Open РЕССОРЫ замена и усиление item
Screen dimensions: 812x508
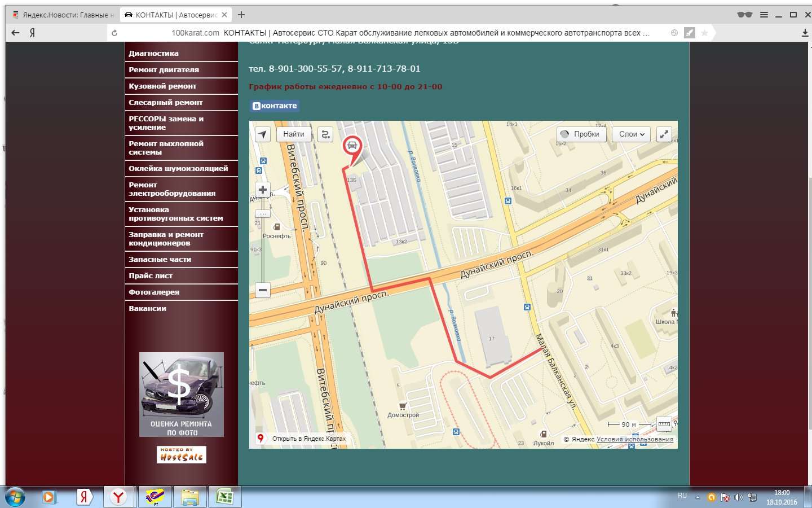click(182, 123)
